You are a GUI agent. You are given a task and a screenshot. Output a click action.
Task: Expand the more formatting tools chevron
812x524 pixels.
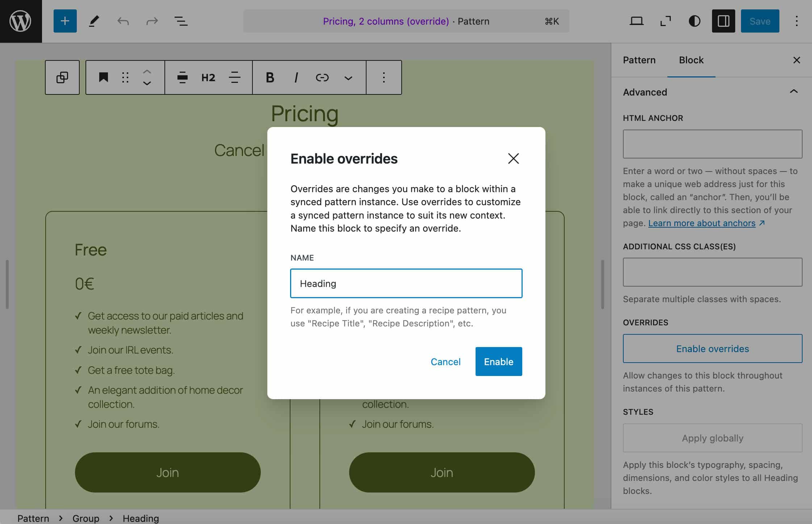348,77
